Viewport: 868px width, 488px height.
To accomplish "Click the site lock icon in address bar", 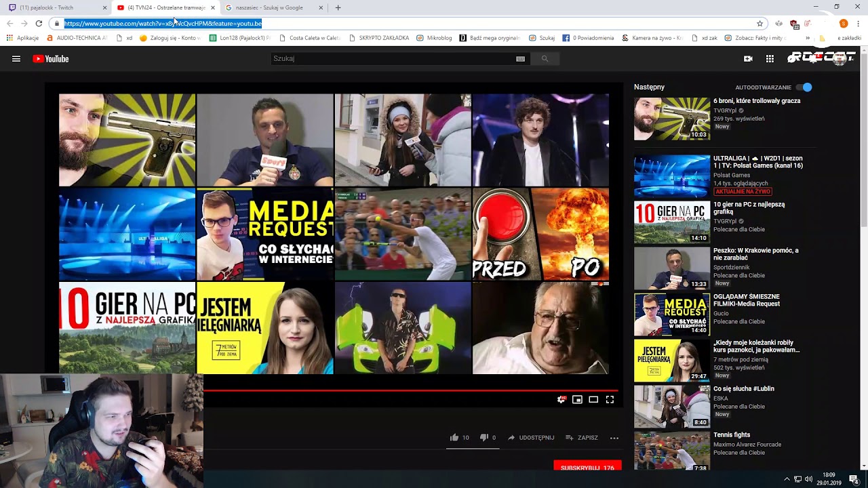I will pos(57,23).
